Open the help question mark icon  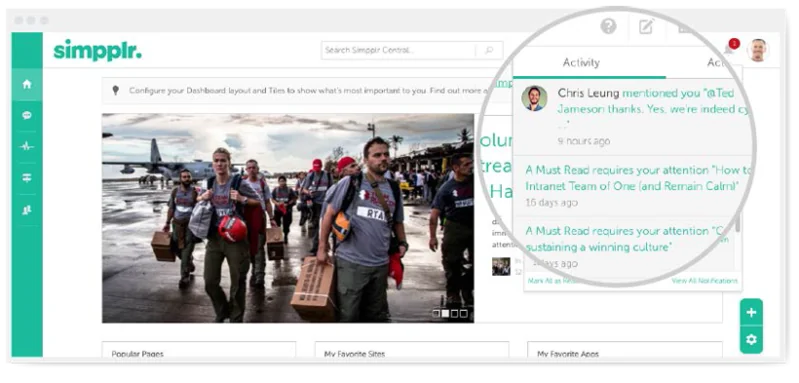608,26
